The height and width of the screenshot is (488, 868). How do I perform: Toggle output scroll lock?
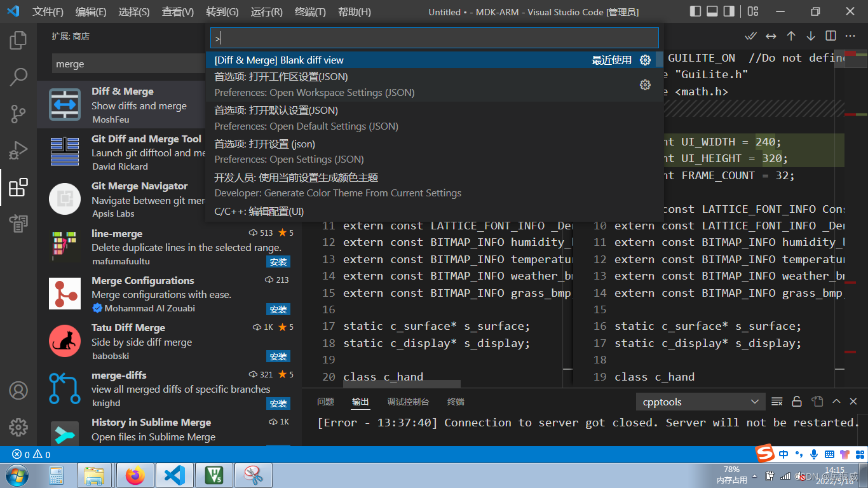(x=797, y=402)
